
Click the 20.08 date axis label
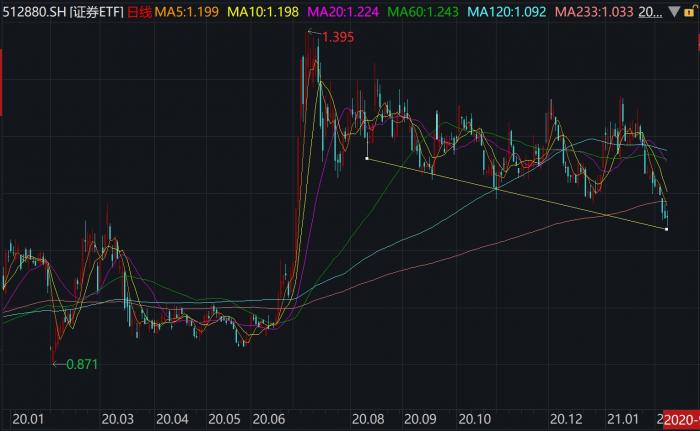coord(368,419)
